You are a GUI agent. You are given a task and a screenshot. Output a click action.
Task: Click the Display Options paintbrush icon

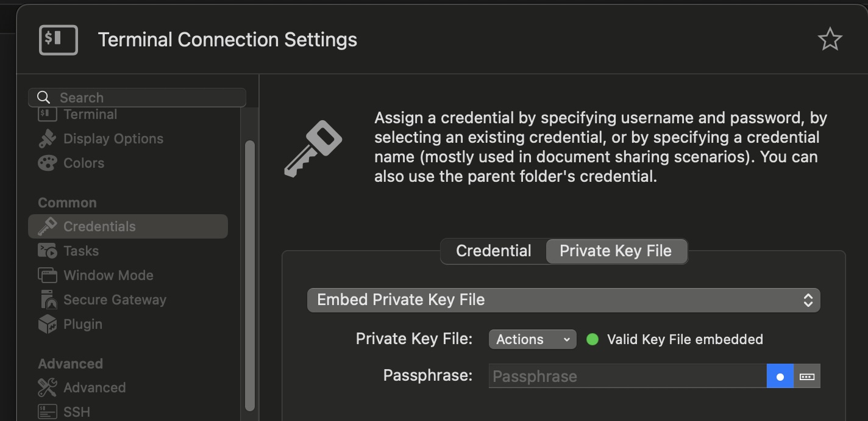tap(47, 139)
